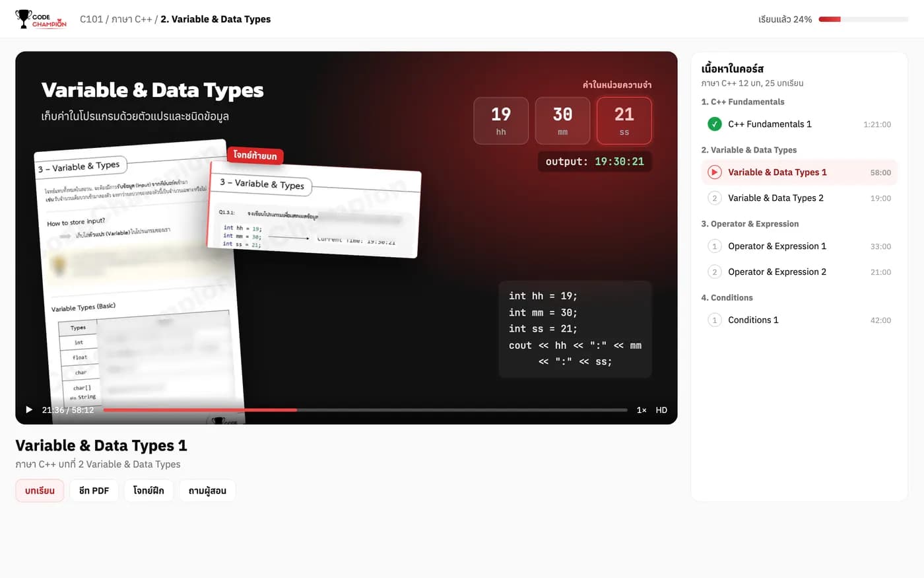The image size is (924, 578).
Task: Click the video time display 21:36 / 58:12
Action: (68, 410)
